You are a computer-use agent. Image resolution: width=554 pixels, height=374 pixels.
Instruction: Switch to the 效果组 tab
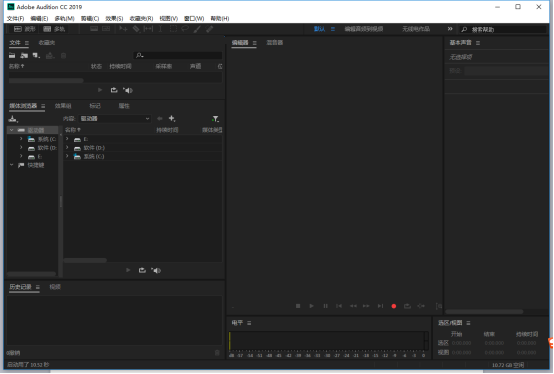[x=63, y=106]
